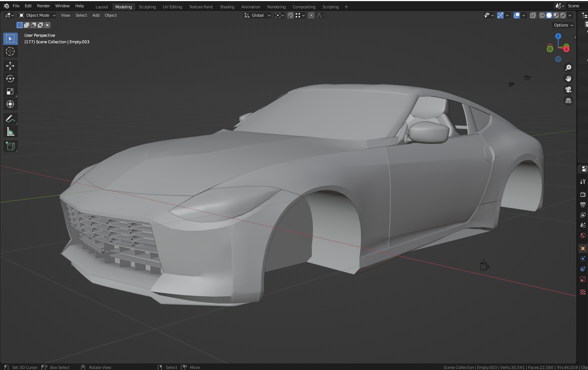Switch to the Shading workspace tab
This screenshot has width=588, height=370.
pos(227,7)
